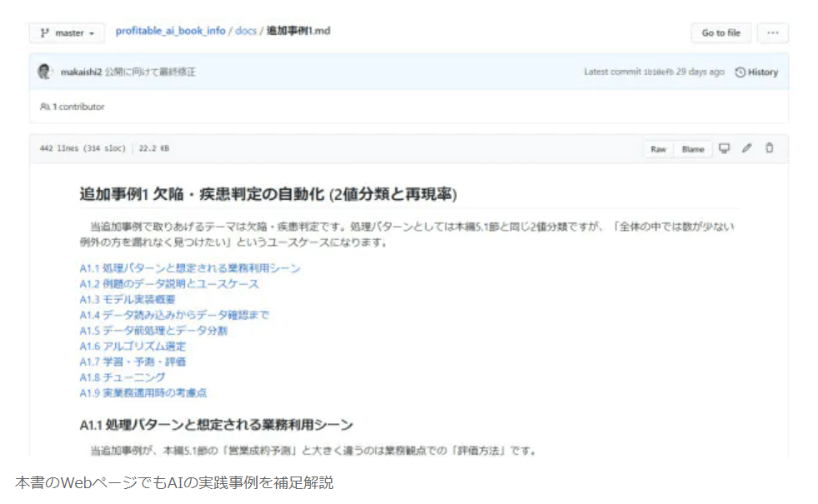Navigate to profitable_ai_book_info repository link
Screen dimensions: 818x504
pyautogui.click(x=170, y=31)
